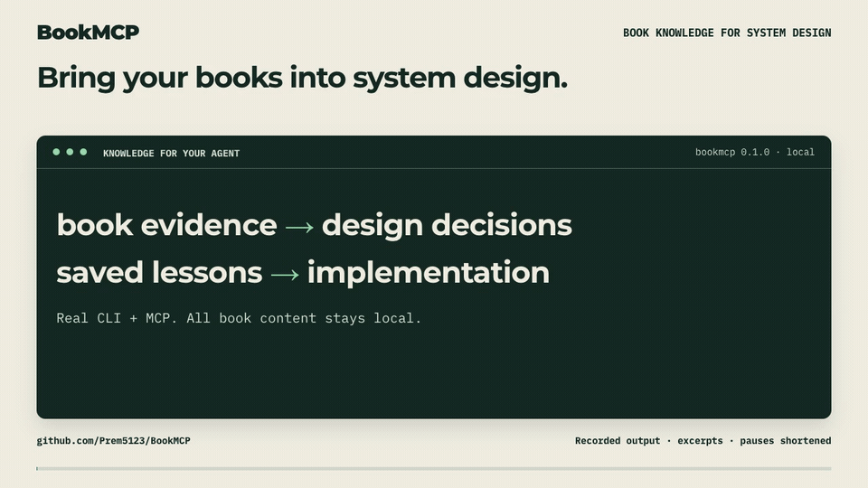Click 'BOOK KNOWLEDGE FOR SYSTEM DESIGN' header text
Screen dimensions: 868x488
pyautogui.click(x=727, y=33)
